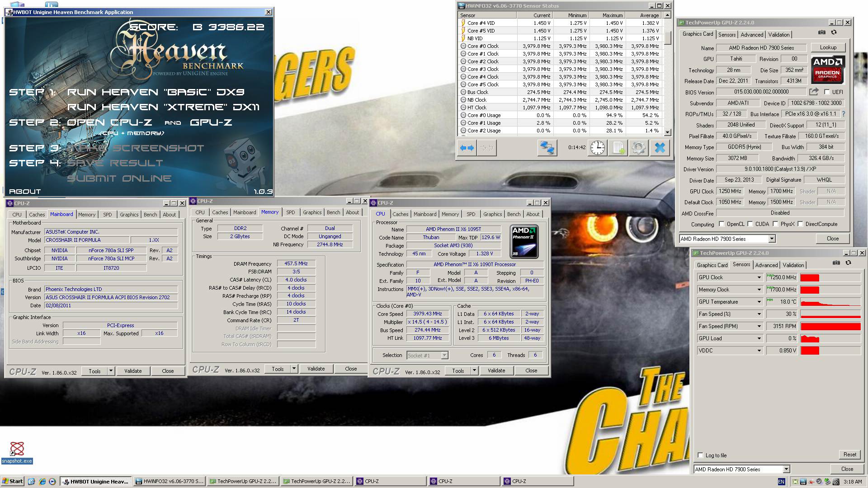Click BIOS share/export icon in GPU-Z
This screenshot has width=868, height=488.
pyautogui.click(x=814, y=92)
